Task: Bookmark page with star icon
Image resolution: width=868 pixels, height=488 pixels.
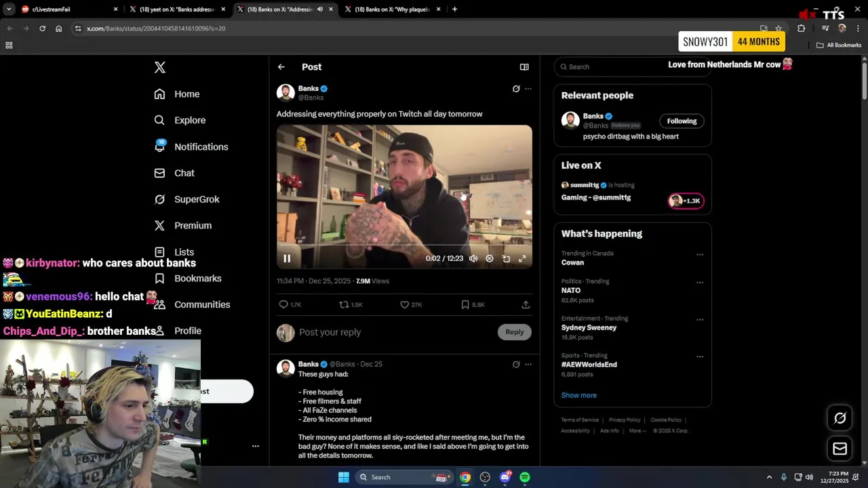Action: pos(778,28)
